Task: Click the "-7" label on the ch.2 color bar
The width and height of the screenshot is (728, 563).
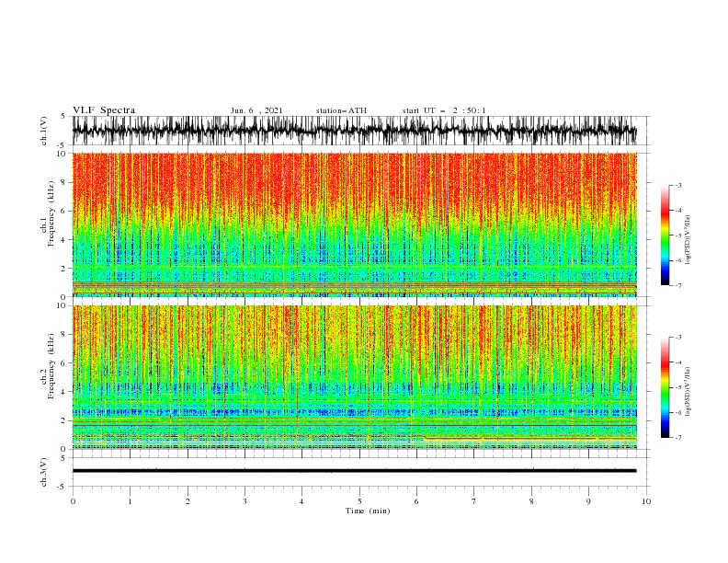Action: [677, 437]
